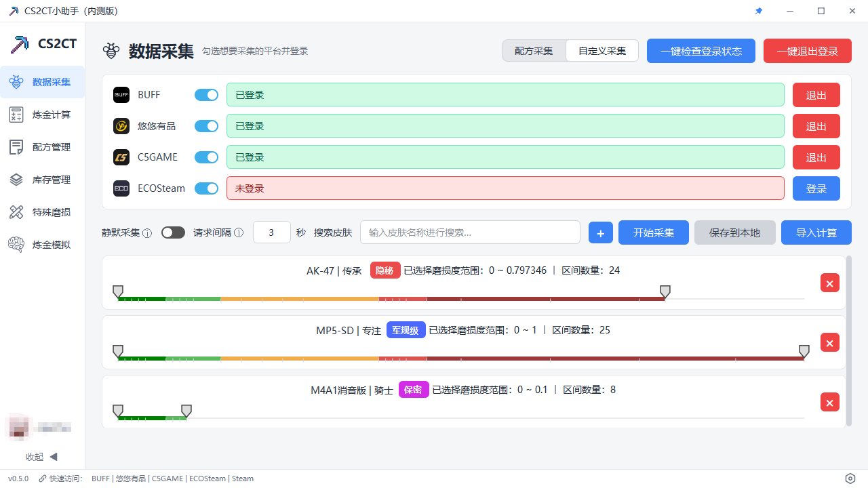Click MP5-SD wear slider right handle
This screenshot has height=488, width=868.
tap(804, 351)
